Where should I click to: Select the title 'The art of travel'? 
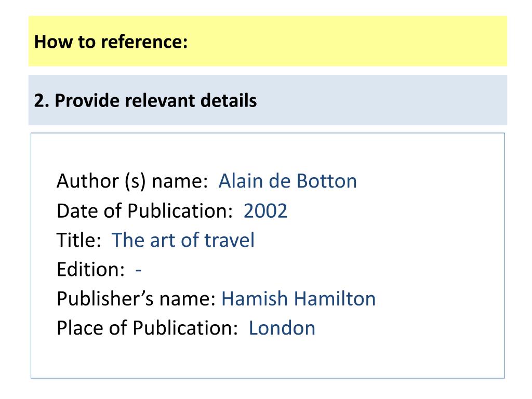[183, 240]
